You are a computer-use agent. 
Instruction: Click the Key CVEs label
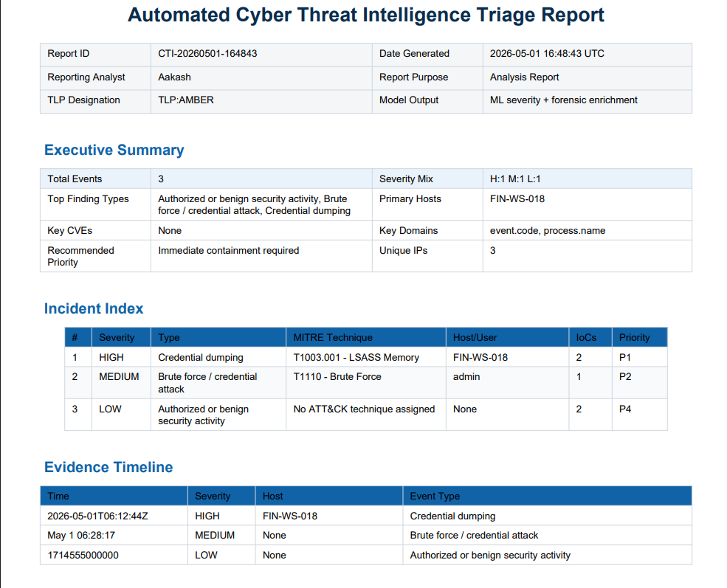click(x=69, y=231)
